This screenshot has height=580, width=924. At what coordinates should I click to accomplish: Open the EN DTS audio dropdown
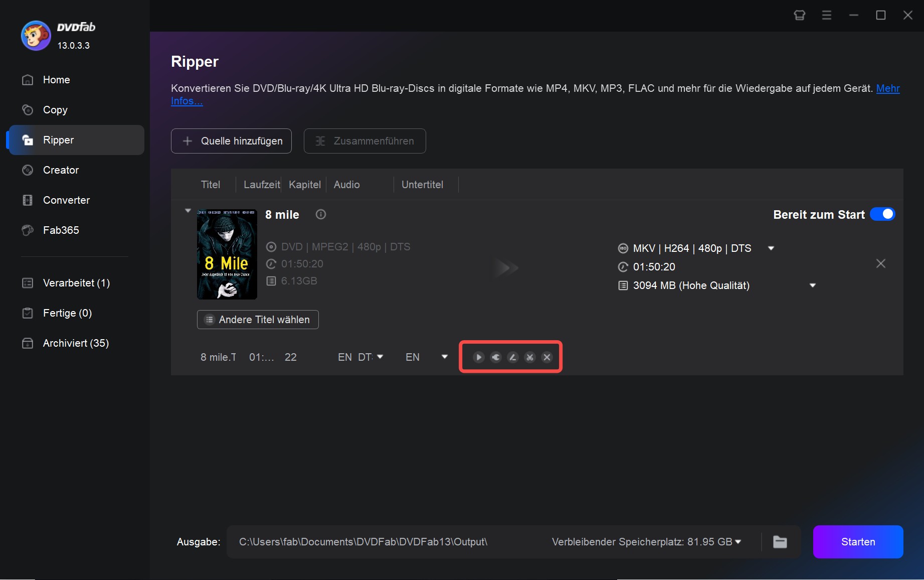click(x=380, y=357)
